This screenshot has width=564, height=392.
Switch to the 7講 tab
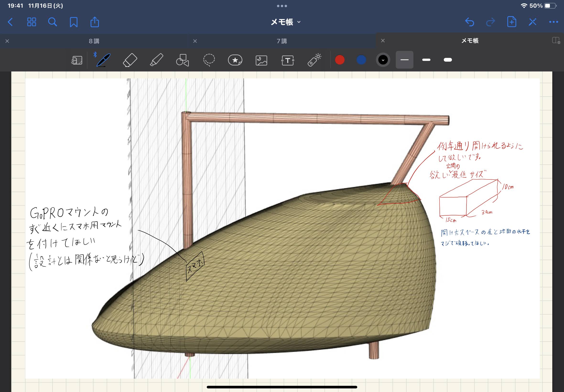coord(282,41)
